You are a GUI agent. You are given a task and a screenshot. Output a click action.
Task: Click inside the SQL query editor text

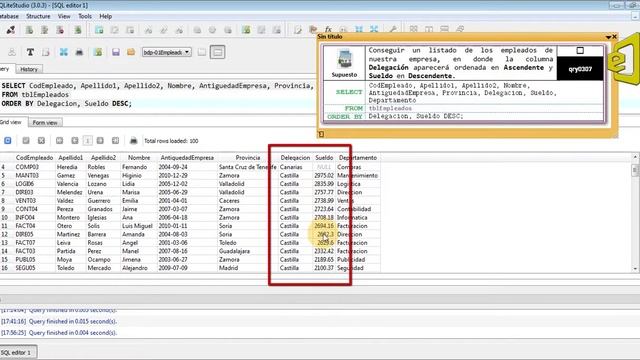point(158,95)
